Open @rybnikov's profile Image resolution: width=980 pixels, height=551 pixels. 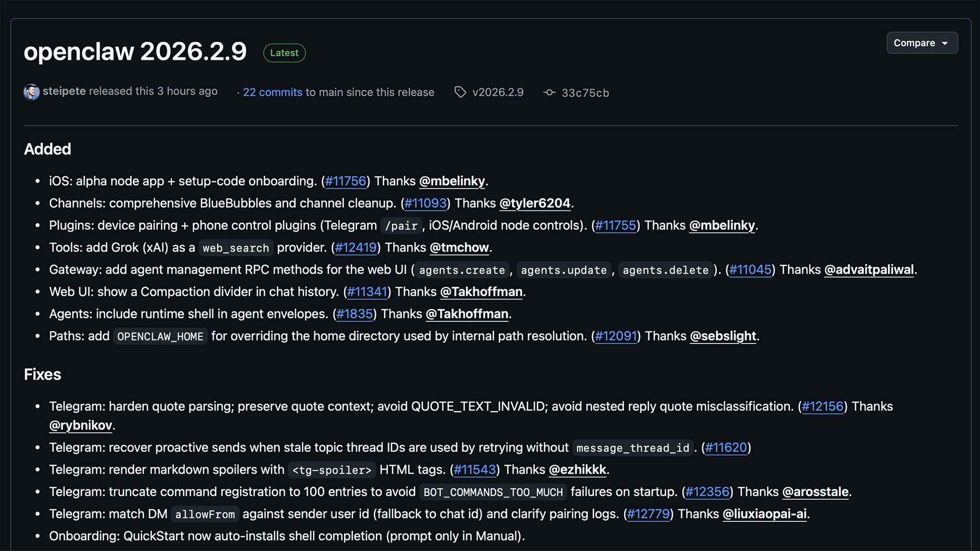point(80,425)
